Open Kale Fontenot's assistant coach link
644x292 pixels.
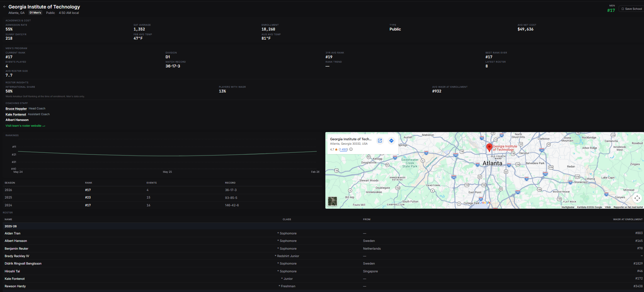pyautogui.click(x=16, y=114)
